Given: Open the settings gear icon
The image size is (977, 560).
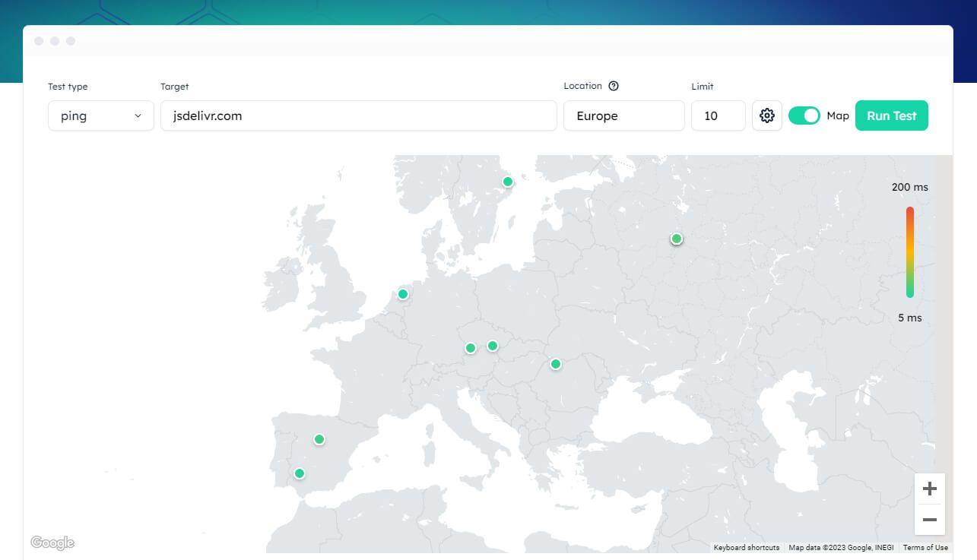Looking at the screenshot, I should (x=767, y=115).
